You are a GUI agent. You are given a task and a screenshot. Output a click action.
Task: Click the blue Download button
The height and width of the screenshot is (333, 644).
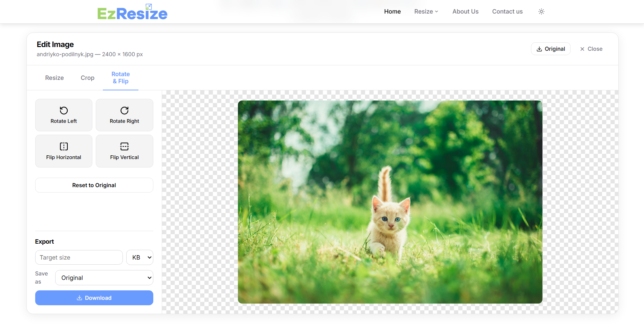pyautogui.click(x=94, y=298)
